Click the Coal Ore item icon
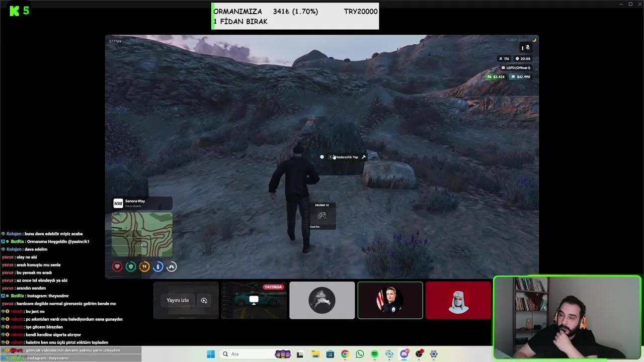Image resolution: width=644 pixels, height=362 pixels. 322,216
